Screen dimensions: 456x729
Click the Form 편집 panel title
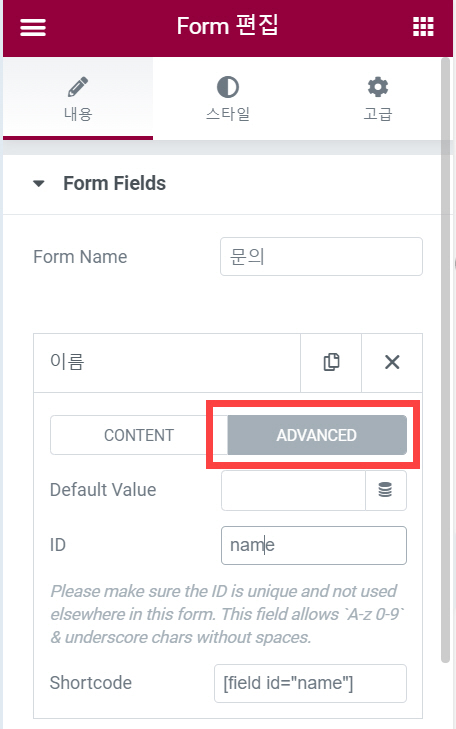click(x=228, y=26)
